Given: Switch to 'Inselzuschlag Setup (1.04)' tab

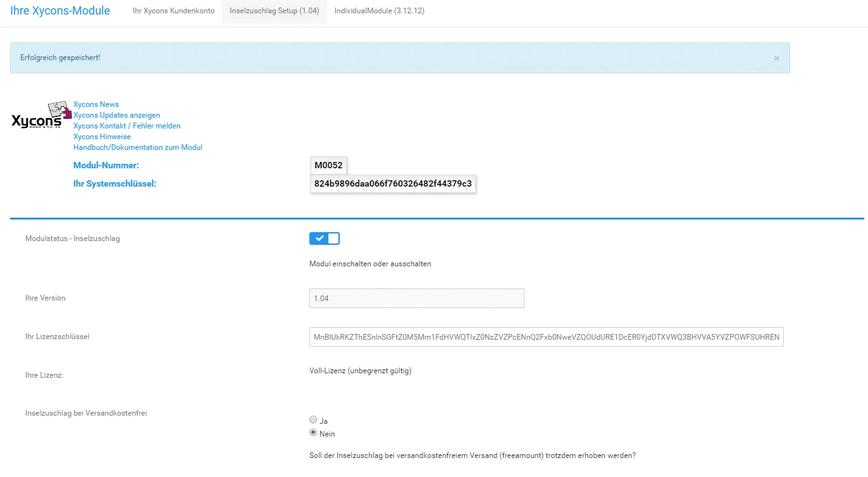Looking at the screenshot, I should 274,11.
